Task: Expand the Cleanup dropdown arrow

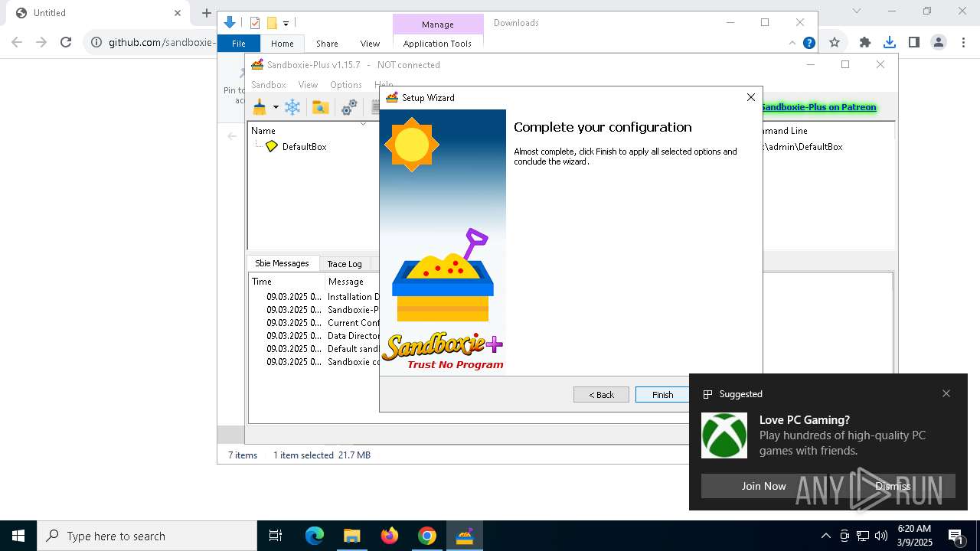Action: [276, 107]
